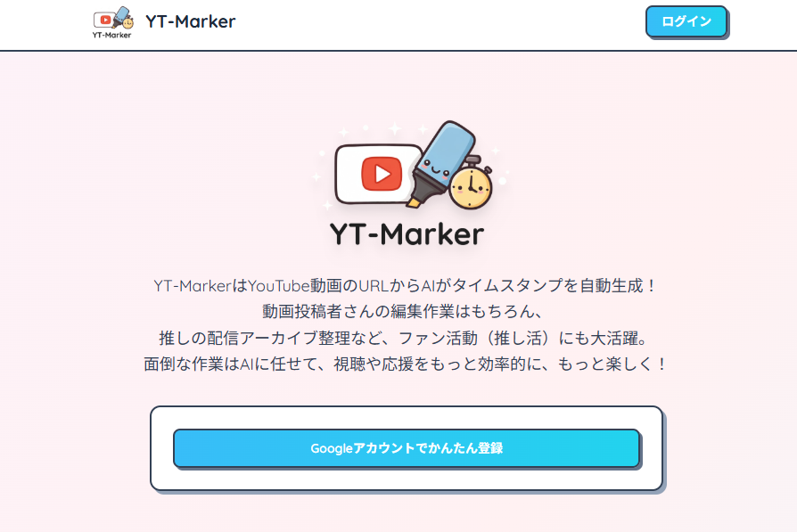Click the line about 推しの配信アーカイブ整理

pyautogui.click(x=406, y=338)
